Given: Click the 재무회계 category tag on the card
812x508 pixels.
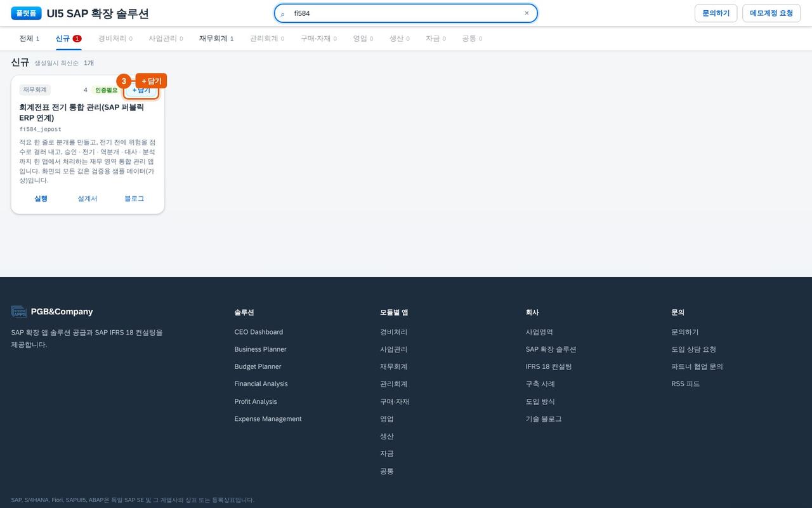Looking at the screenshot, I should tap(35, 90).
